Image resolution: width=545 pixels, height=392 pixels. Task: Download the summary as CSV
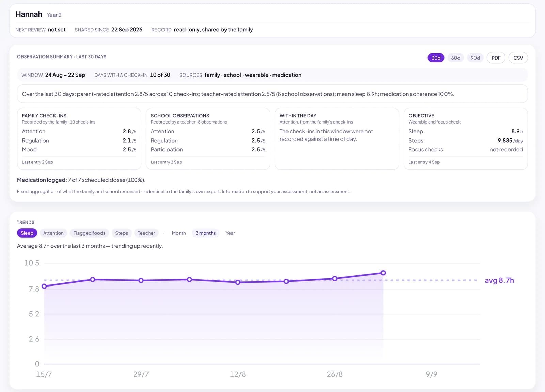coord(518,58)
